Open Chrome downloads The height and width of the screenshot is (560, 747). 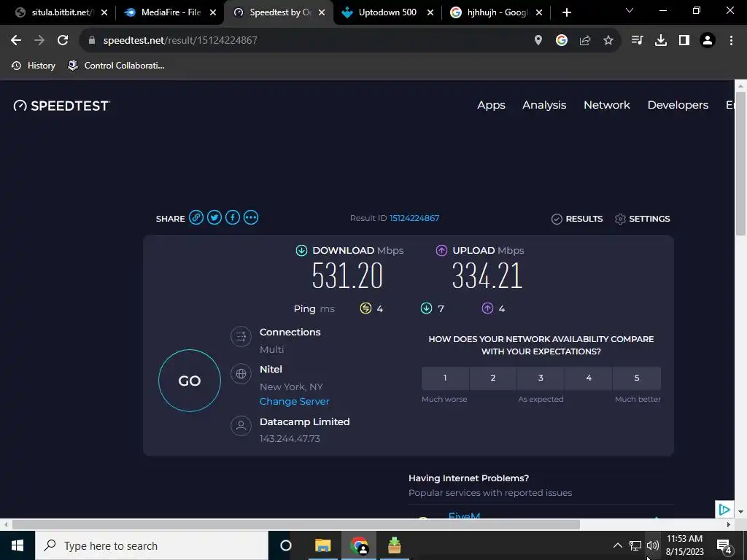click(x=661, y=41)
